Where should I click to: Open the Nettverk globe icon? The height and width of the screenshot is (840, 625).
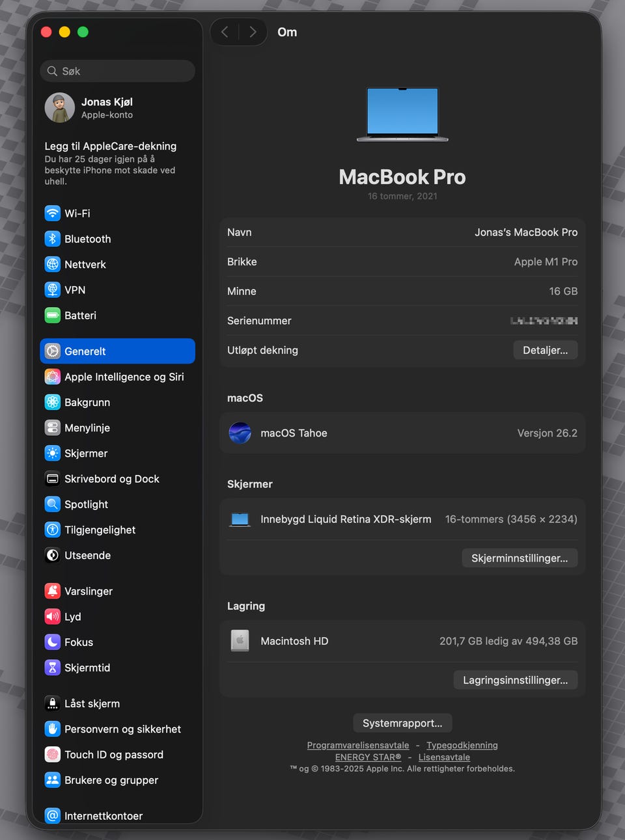(53, 264)
